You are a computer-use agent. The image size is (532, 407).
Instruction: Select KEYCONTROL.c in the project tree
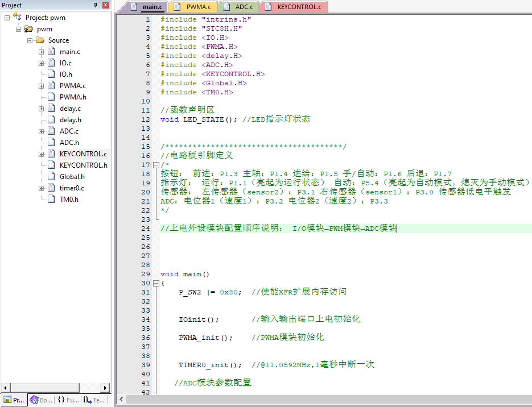tap(83, 154)
